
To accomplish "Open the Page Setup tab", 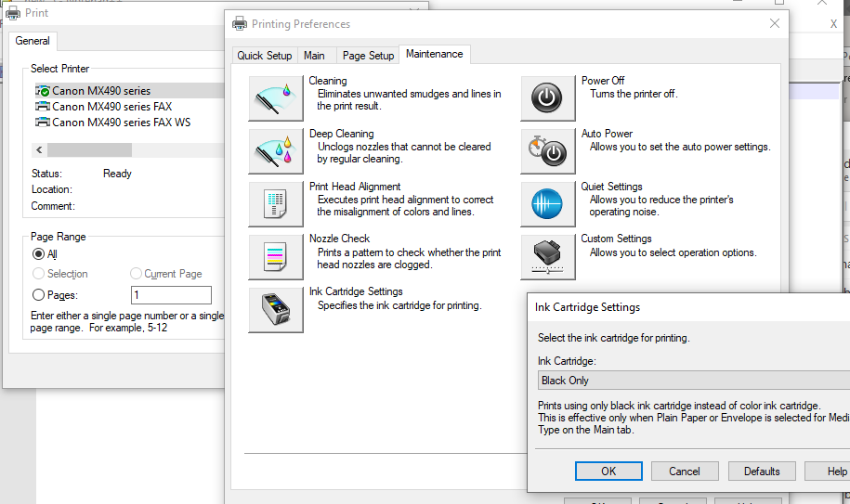I will coord(368,56).
